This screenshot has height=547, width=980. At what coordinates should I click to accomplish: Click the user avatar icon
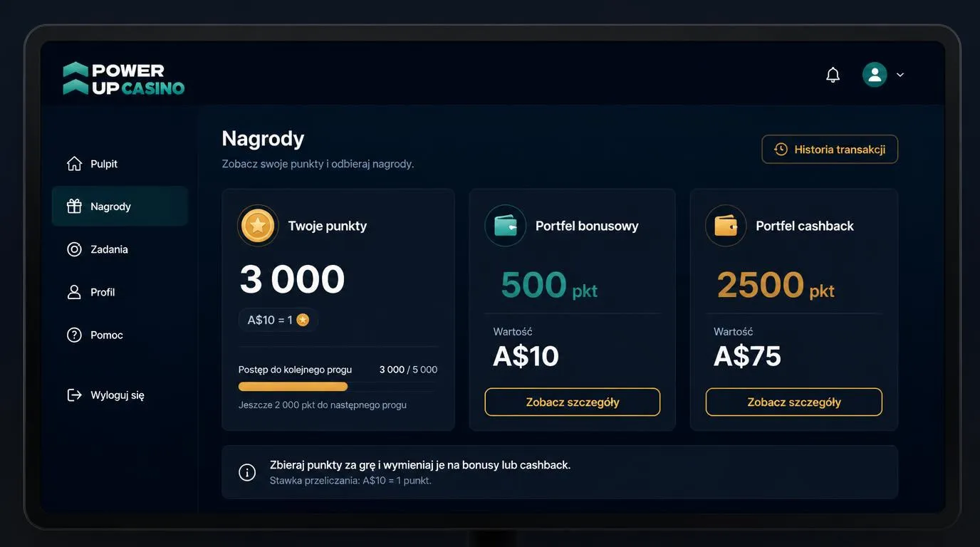tap(875, 75)
